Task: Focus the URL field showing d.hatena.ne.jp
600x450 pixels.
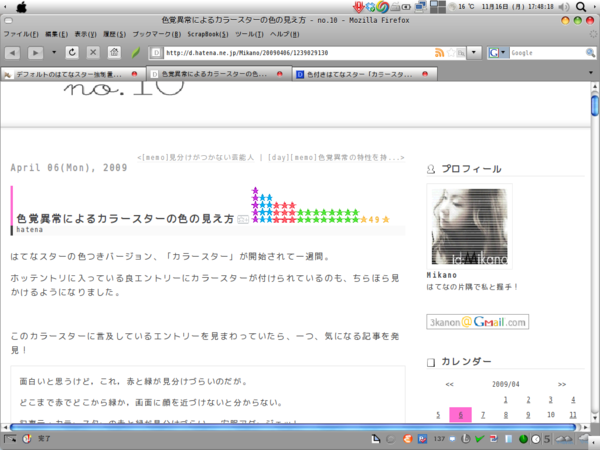Action: 298,53
